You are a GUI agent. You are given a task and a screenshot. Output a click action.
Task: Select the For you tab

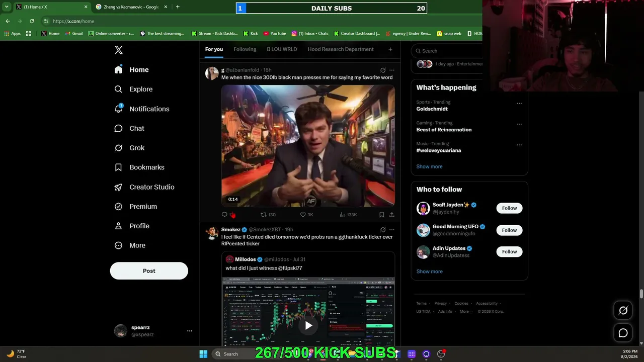pos(214,49)
